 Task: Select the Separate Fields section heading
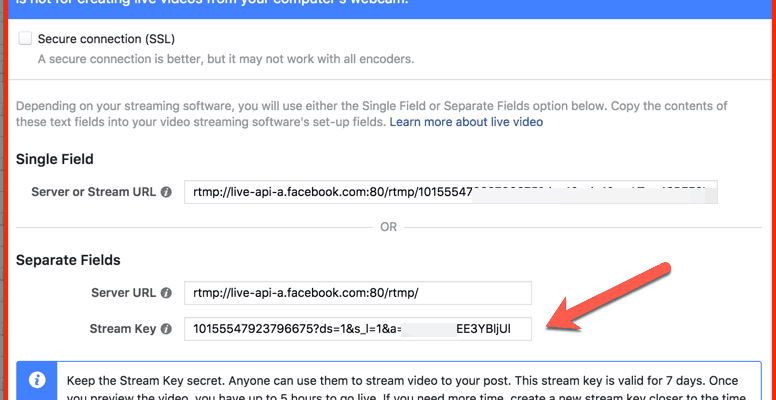68,260
